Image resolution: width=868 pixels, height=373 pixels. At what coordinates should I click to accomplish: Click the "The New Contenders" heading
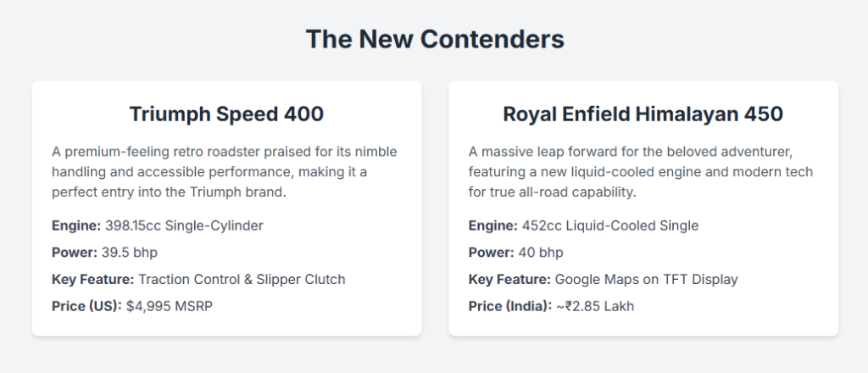point(434,39)
